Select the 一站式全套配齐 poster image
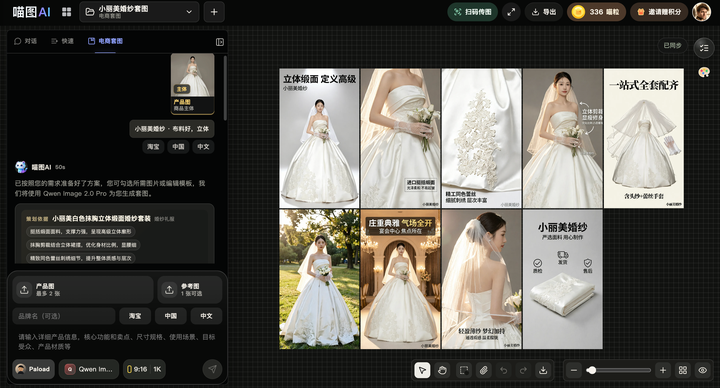Viewport: 720px width, 388px height. click(x=644, y=138)
